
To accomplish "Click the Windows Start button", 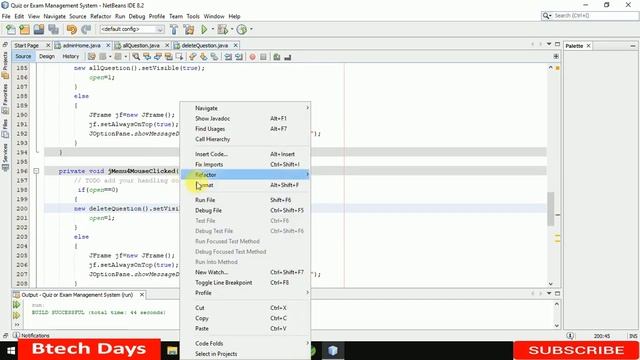I will coord(11,351).
